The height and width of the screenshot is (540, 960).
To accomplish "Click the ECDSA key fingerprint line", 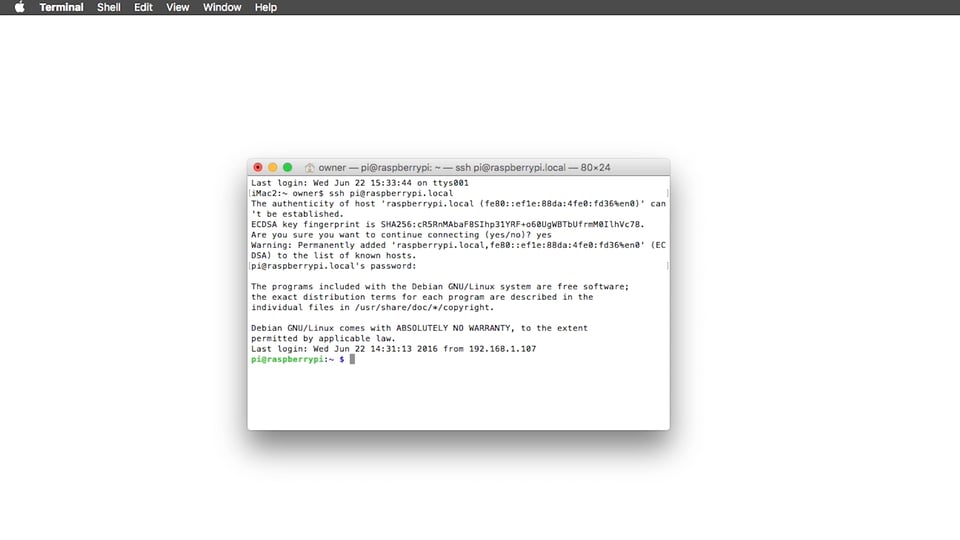I will [x=448, y=225].
